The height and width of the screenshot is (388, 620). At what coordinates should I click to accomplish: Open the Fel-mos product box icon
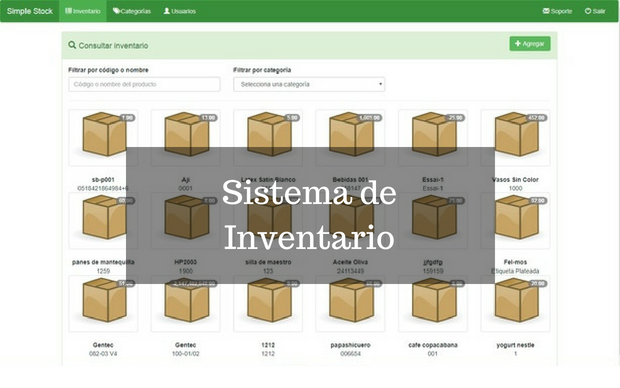tap(516, 217)
